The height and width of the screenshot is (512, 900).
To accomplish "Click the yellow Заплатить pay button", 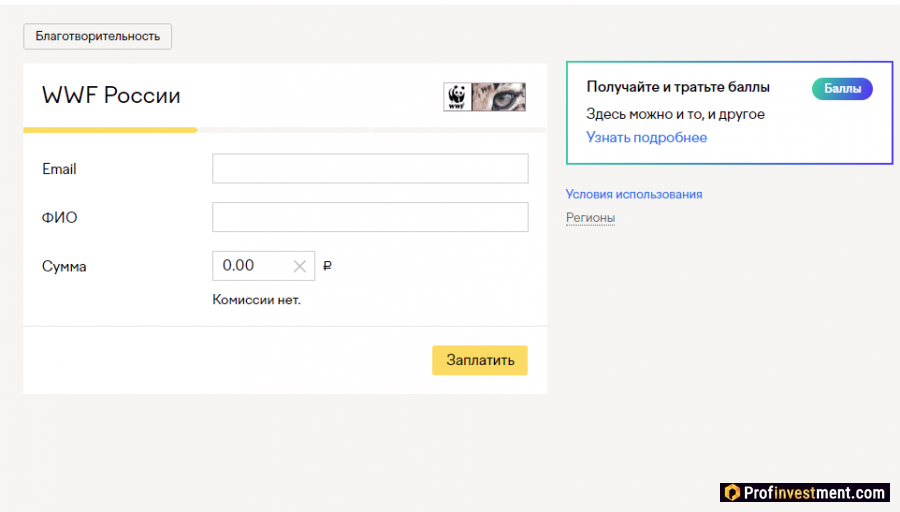I will [480, 360].
